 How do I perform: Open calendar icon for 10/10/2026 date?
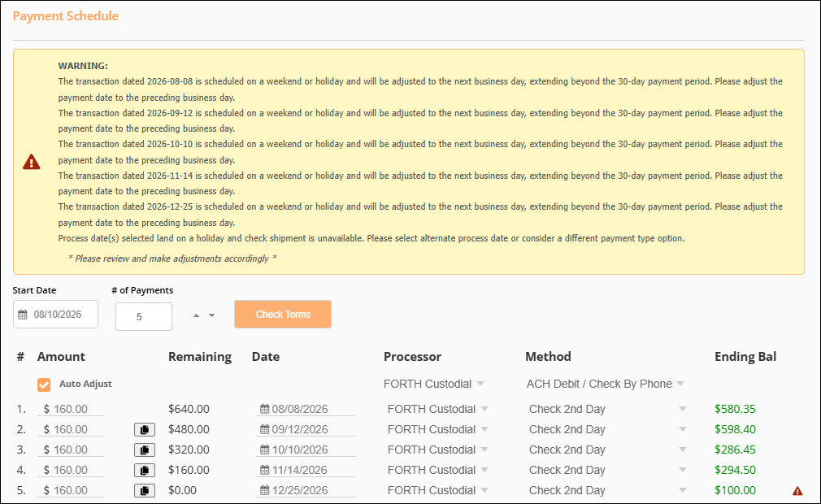[x=265, y=450]
